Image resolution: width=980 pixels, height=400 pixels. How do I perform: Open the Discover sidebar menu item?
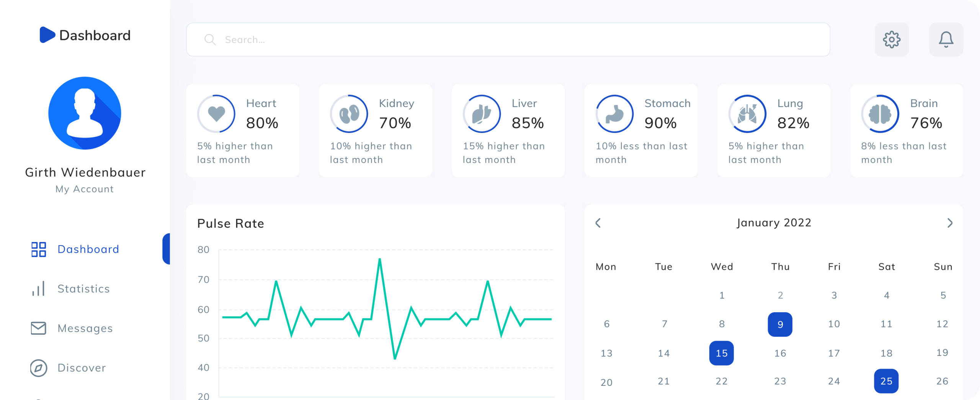[81, 368]
